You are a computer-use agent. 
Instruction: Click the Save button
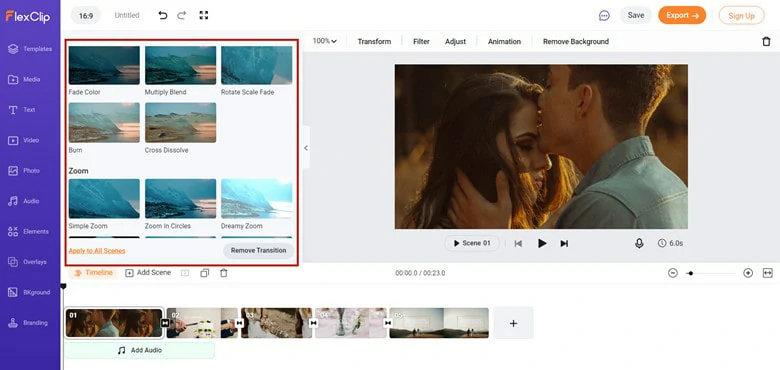point(636,15)
